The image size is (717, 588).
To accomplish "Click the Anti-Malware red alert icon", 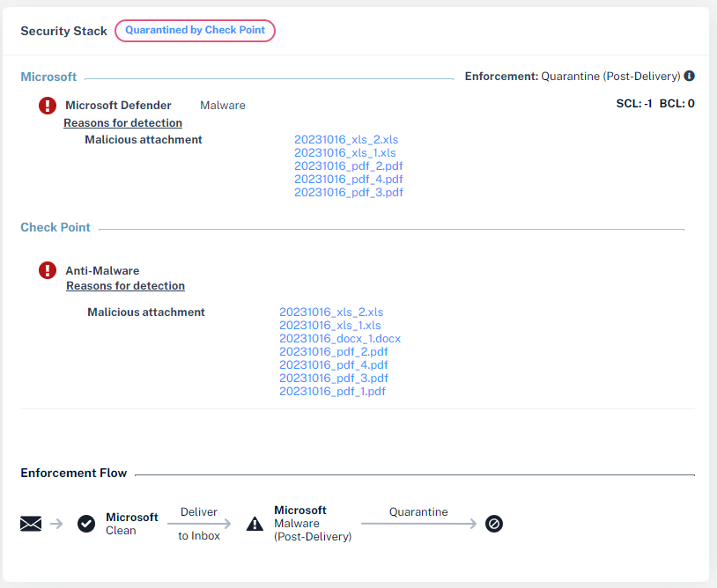I will 47,270.
